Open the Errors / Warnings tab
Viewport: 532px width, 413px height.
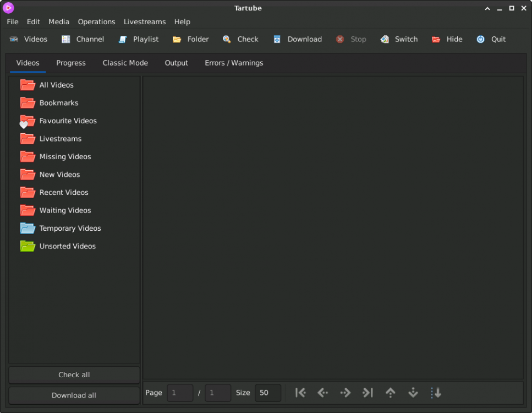coord(234,63)
